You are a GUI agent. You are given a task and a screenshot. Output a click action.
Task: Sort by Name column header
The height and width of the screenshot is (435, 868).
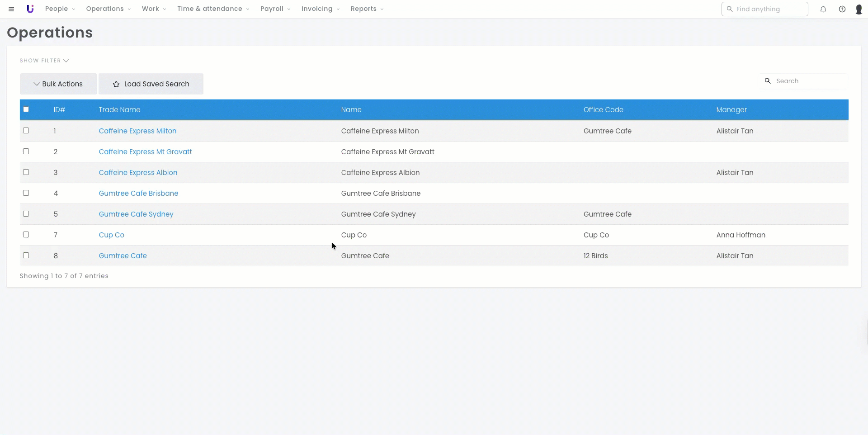(x=351, y=110)
